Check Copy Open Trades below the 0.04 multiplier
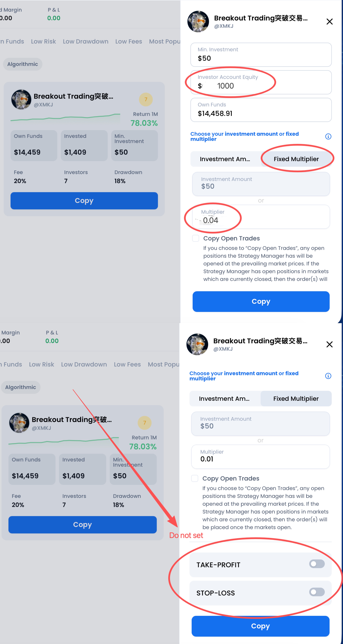This screenshot has height=644, width=343. pyautogui.click(x=196, y=238)
